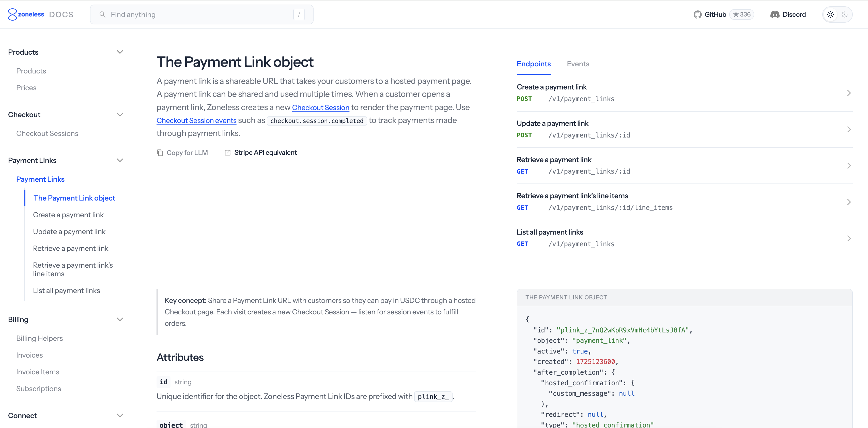
Task: Open Billing Helpers in sidebar
Action: [39, 339]
